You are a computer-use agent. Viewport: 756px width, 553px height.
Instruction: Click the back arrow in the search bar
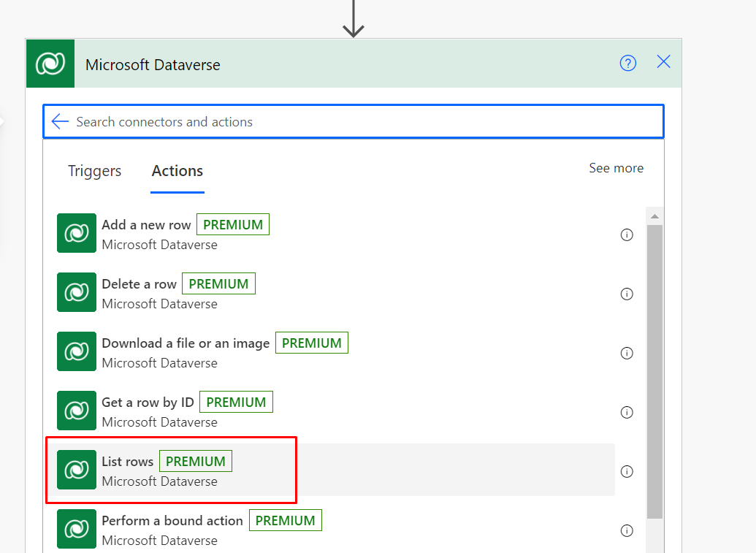(x=60, y=121)
